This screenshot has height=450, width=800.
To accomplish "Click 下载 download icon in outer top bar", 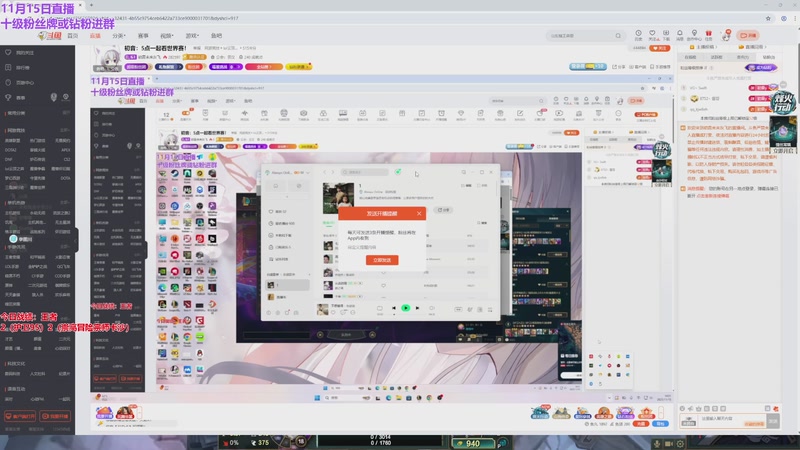I will 666,35.
